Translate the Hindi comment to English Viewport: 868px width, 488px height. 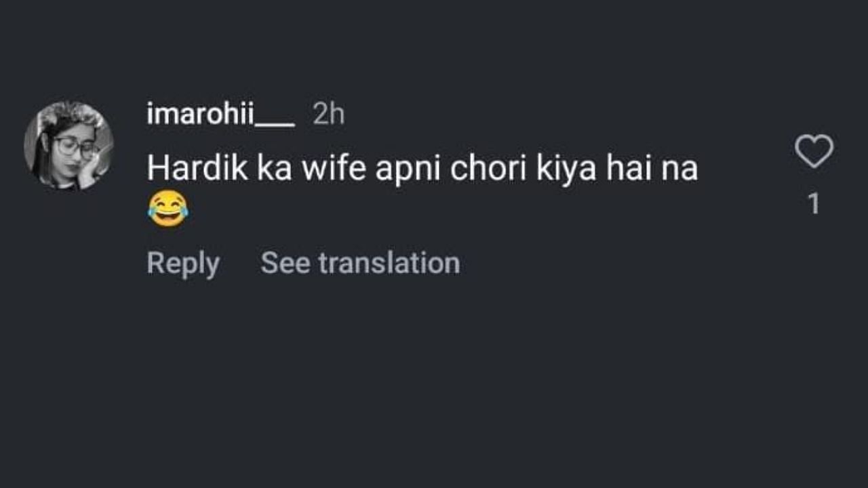pyautogui.click(x=360, y=263)
